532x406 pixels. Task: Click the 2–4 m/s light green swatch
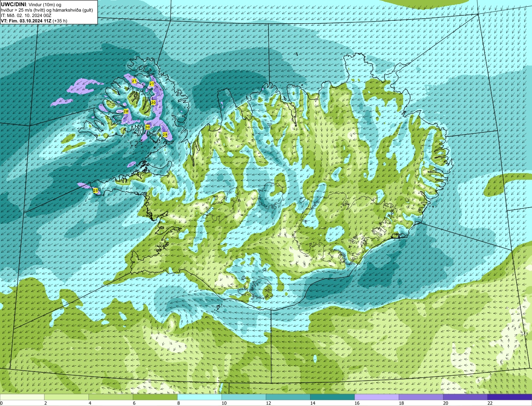[66, 397]
